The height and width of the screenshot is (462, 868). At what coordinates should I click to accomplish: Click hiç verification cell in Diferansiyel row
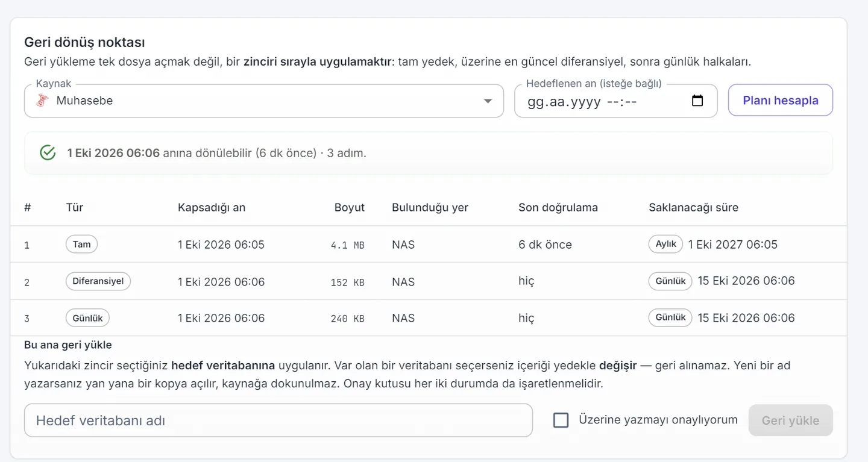click(x=526, y=281)
